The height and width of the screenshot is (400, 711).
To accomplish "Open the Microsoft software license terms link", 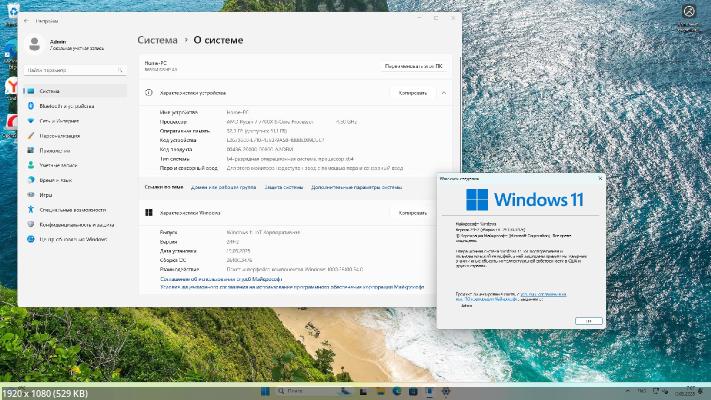I will pyautogui.click(x=292, y=287).
